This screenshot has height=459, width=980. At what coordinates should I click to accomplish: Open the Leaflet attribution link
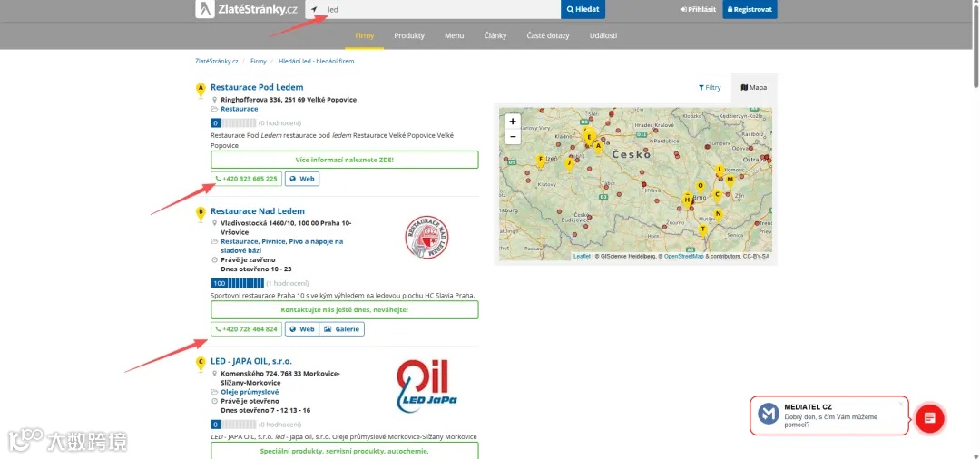[582, 256]
